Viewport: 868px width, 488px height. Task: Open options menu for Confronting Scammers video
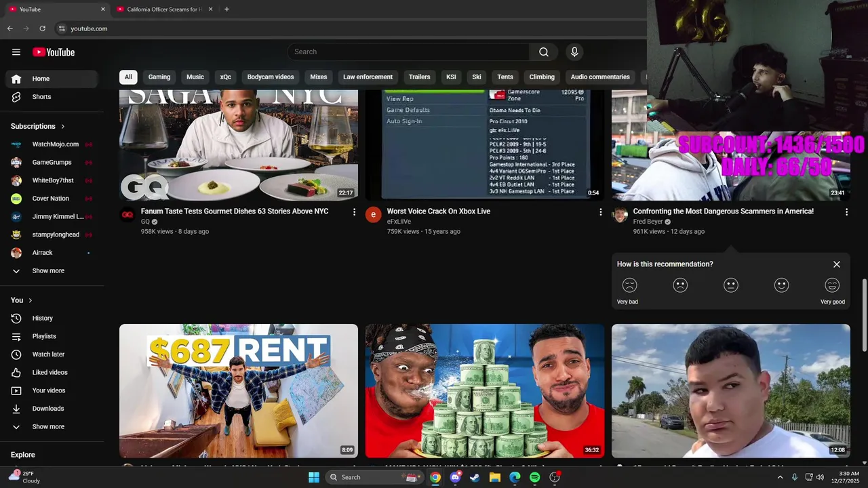point(846,212)
